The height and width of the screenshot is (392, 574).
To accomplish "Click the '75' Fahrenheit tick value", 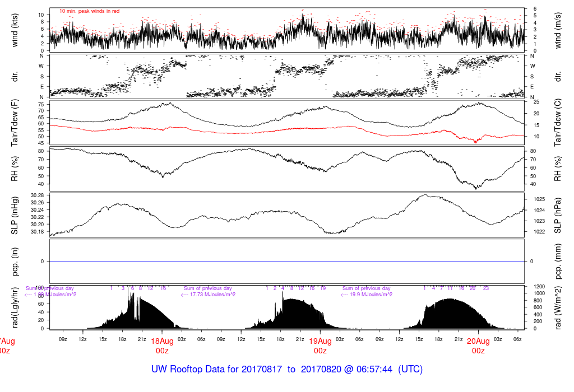I will tap(41, 104).
